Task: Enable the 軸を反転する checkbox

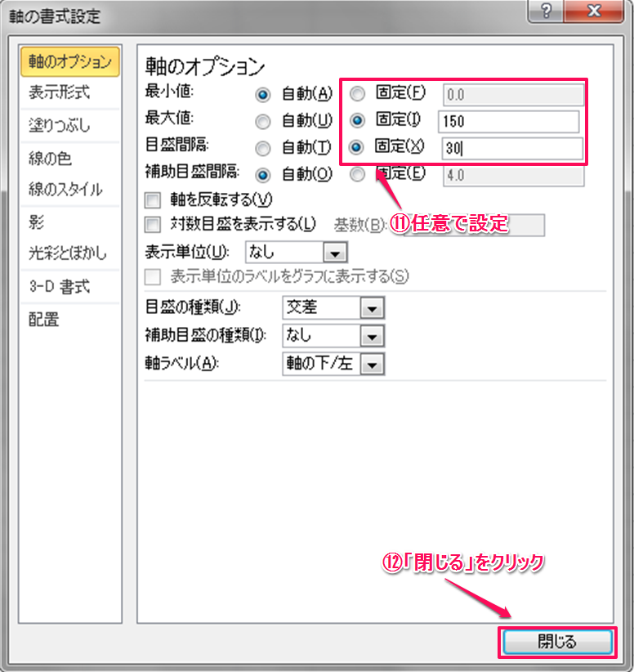Action: click(x=151, y=199)
